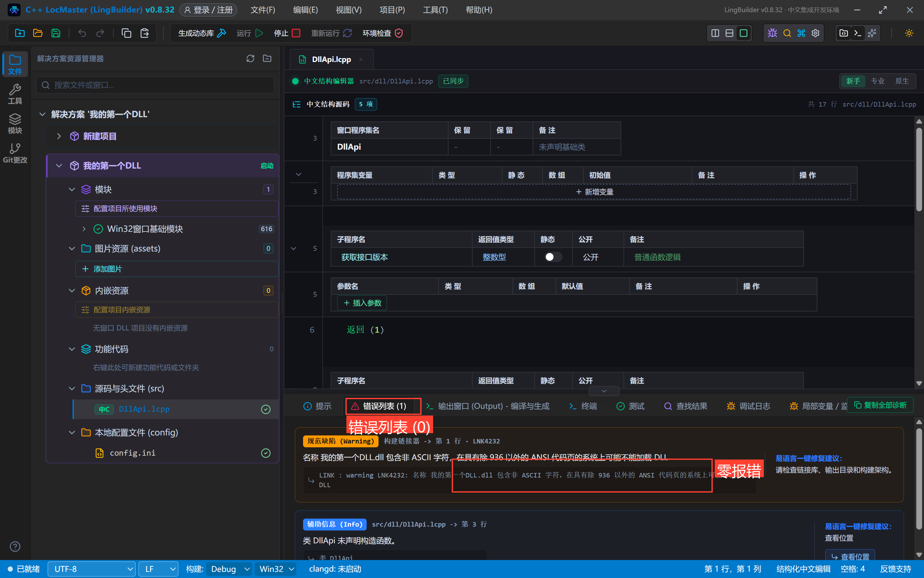Select the 工具 sidebar icon
The image size is (924, 578).
pos(15,94)
